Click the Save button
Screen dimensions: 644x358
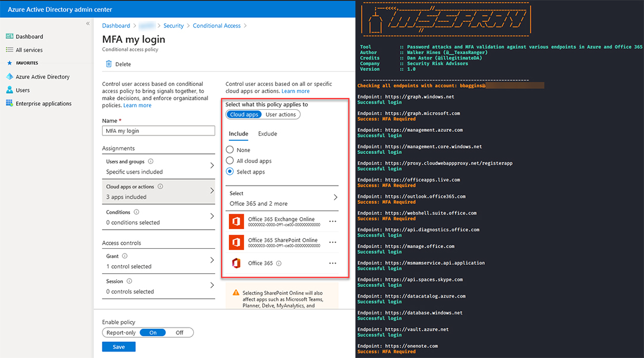[119, 347]
